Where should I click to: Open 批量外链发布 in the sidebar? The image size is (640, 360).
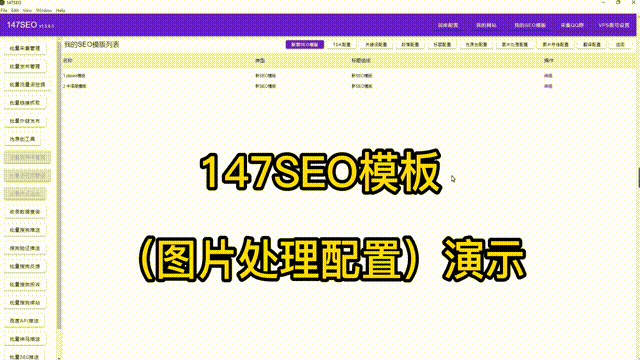coord(25,121)
